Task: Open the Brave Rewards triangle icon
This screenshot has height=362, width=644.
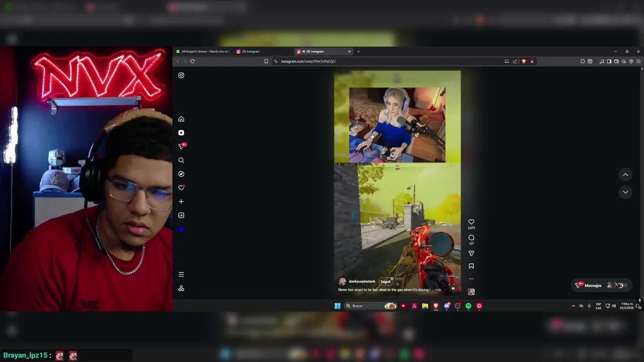Action: click(532, 61)
